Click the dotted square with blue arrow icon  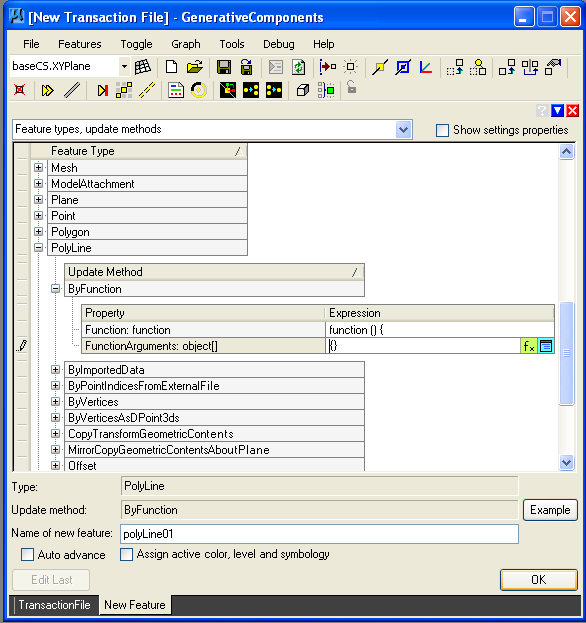pos(455,67)
